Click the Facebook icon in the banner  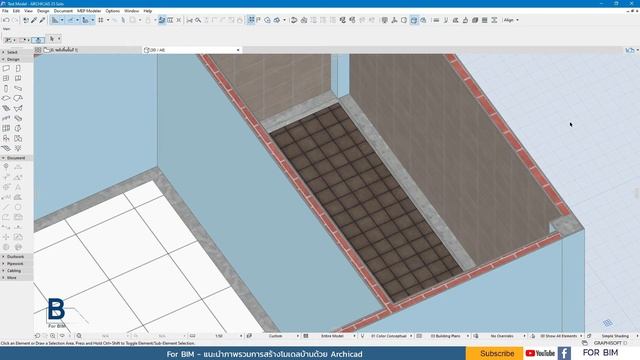click(564, 353)
